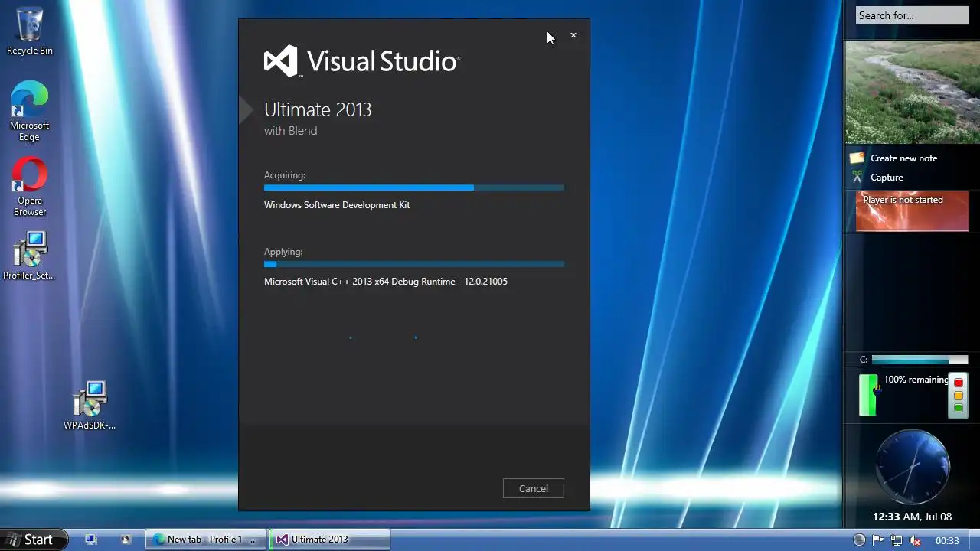This screenshot has width=980, height=551.
Task: Switch to the Ultimate 2013 taskbar button
Action: pyautogui.click(x=330, y=540)
